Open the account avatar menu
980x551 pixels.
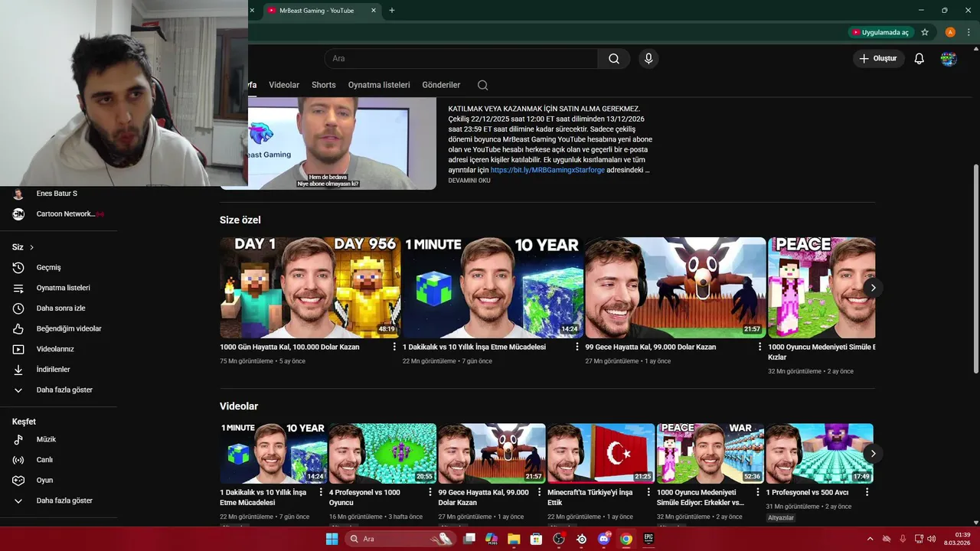949,59
